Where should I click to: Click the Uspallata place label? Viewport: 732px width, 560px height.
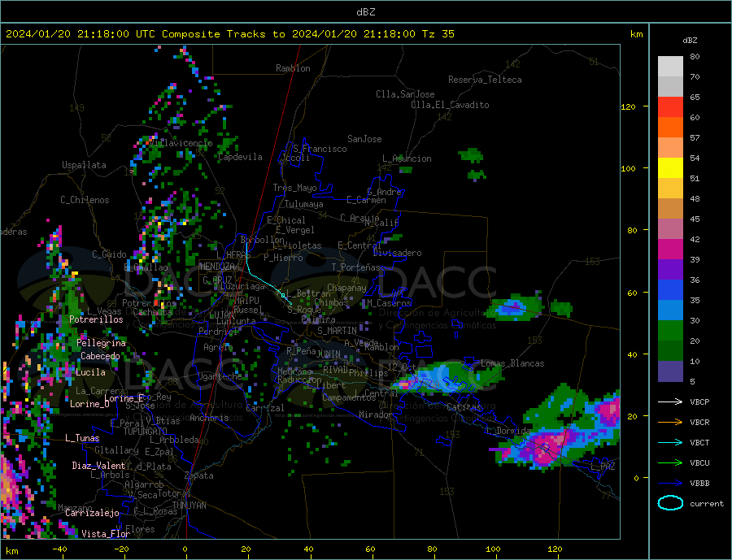84,165
